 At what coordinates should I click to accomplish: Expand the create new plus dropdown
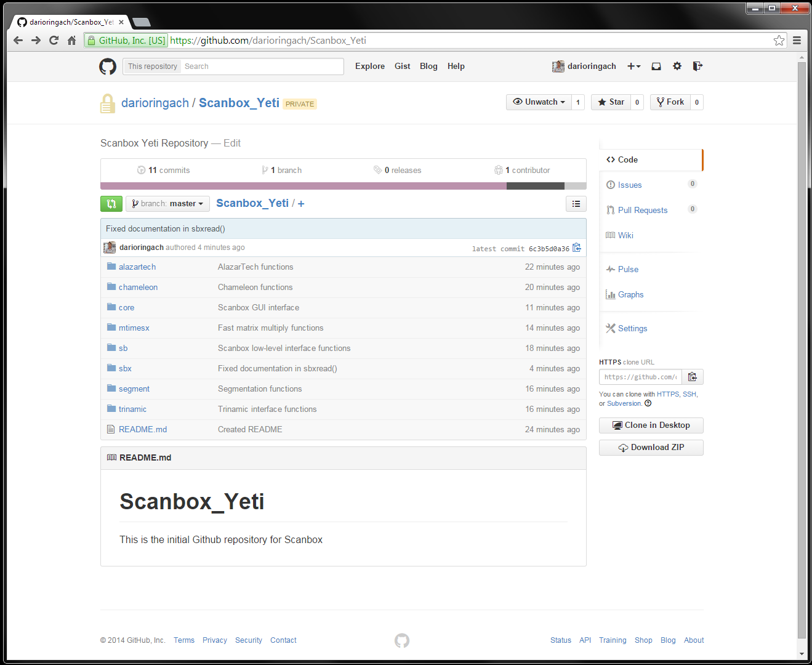633,66
